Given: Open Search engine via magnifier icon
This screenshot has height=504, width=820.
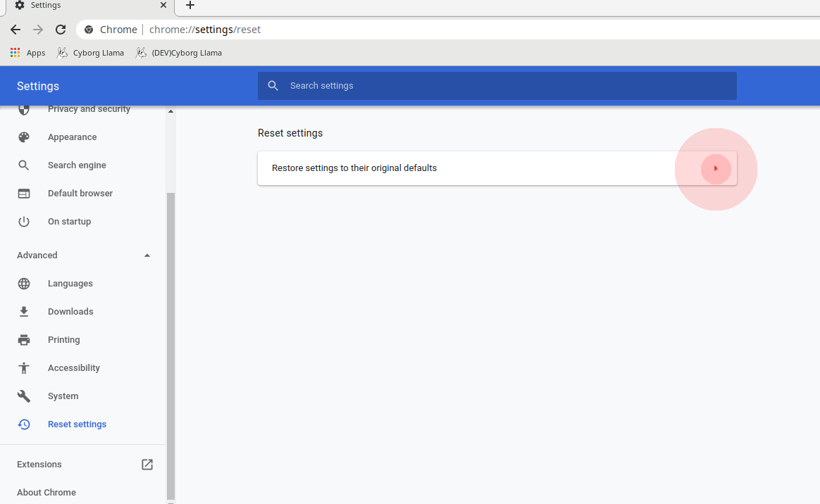Looking at the screenshot, I should 24,165.
